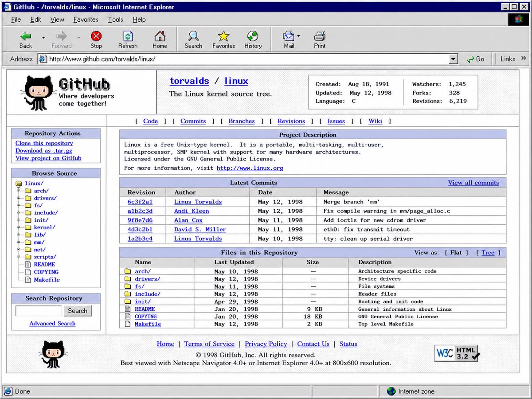532x399 pixels.
Task: Click the GitHub octocat logo in header
Action: [x=39, y=92]
